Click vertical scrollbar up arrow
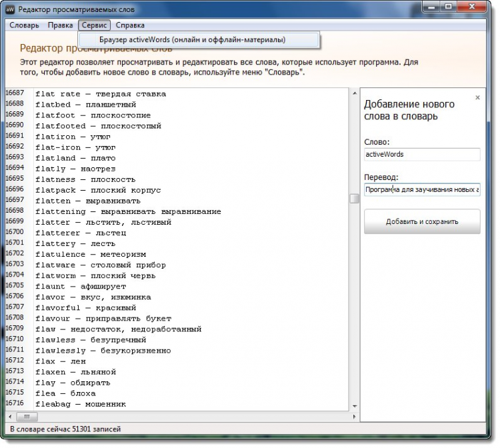 click(355, 93)
